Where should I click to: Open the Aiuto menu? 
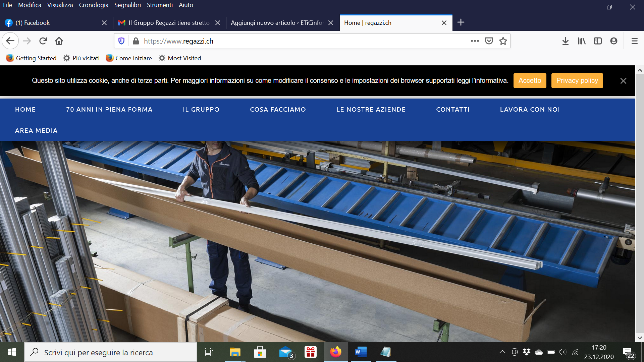click(x=186, y=5)
